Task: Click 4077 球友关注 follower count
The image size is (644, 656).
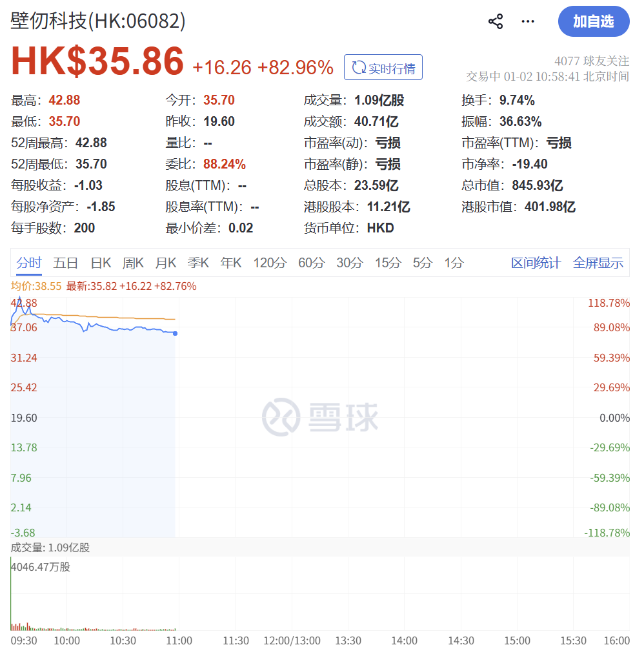Action: pos(592,61)
